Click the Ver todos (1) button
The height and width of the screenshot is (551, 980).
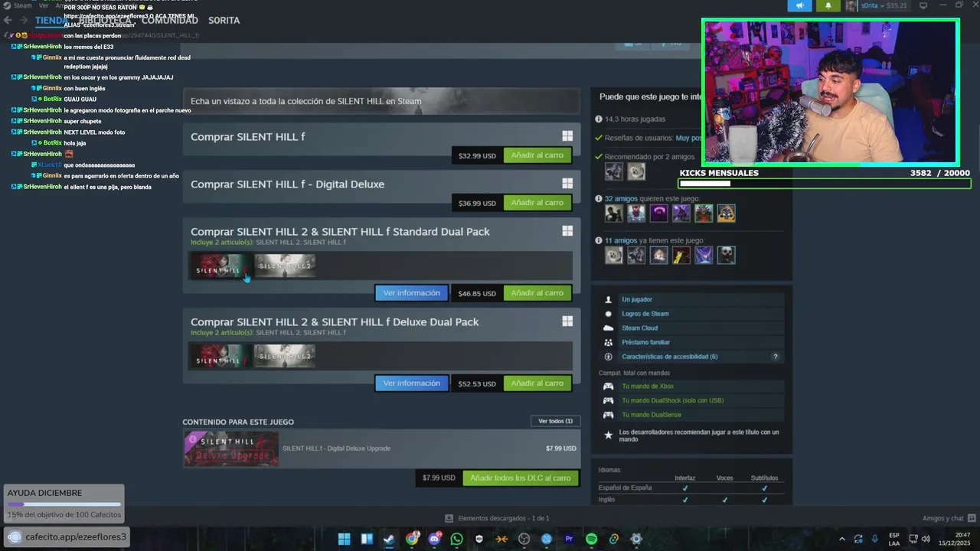click(555, 421)
